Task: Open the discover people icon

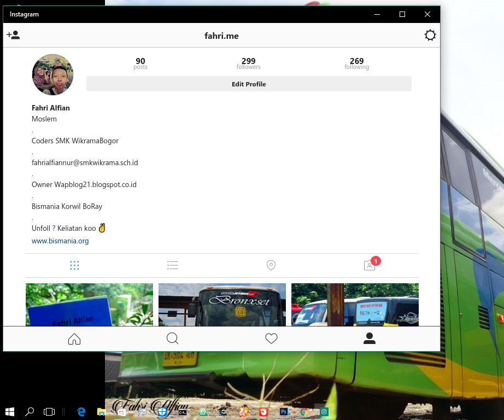Action: click(13, 35)
